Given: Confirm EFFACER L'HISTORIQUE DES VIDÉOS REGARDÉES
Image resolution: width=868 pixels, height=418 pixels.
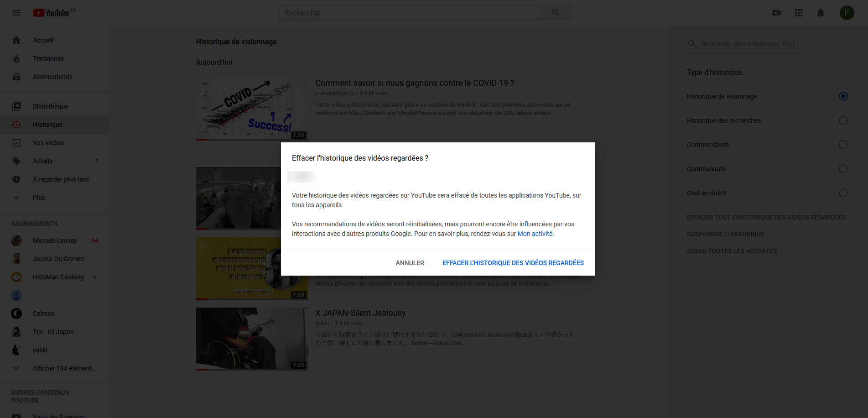Looking at the screenshot, I should tap(513, 263).
